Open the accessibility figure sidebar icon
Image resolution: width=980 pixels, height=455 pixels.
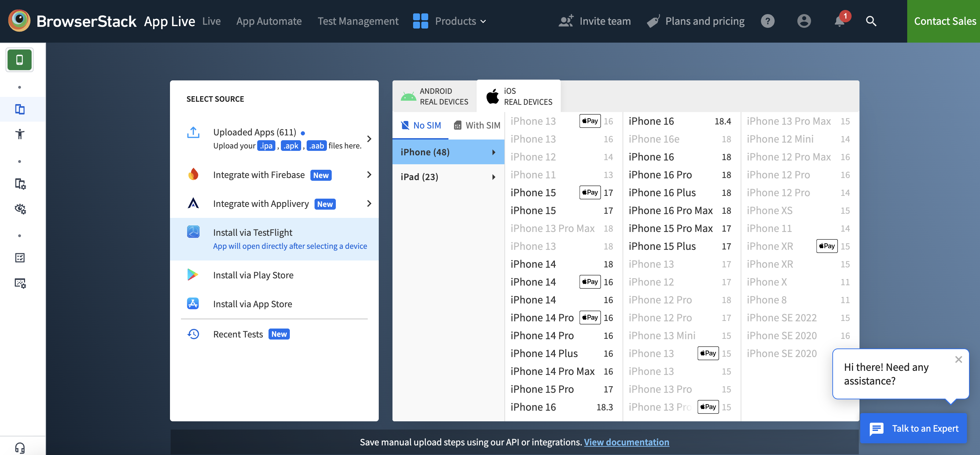pyautogui.click(x=20, y=134)
